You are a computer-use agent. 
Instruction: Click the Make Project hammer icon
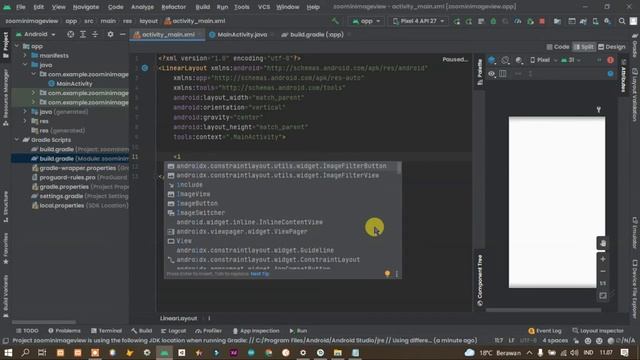335,21
